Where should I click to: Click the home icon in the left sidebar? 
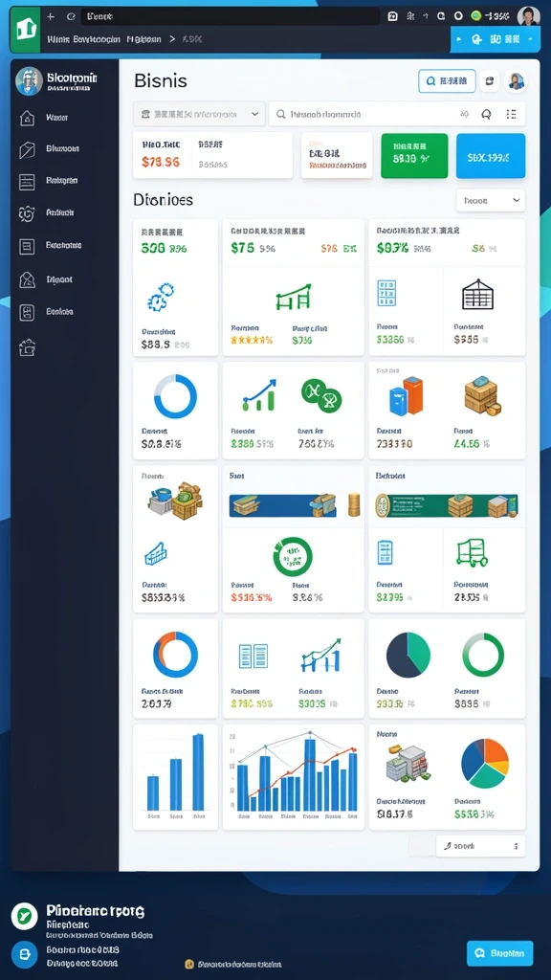(27, 118)
